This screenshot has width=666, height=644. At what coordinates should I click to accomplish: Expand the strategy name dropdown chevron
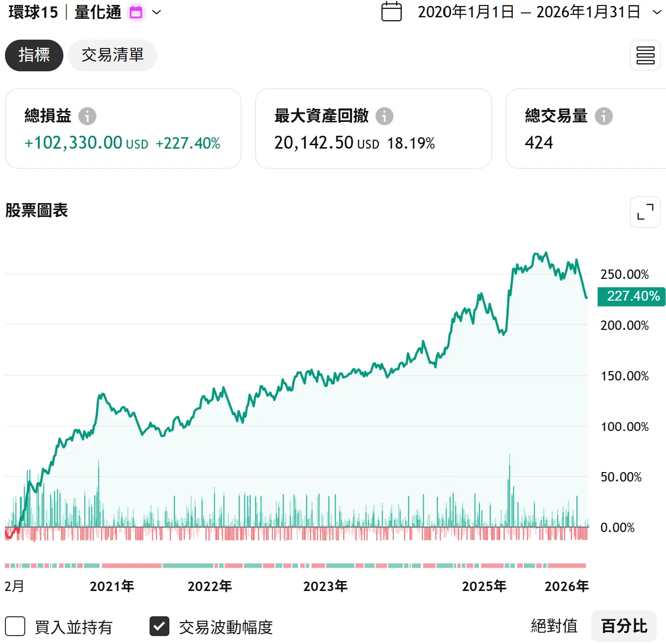156,12
